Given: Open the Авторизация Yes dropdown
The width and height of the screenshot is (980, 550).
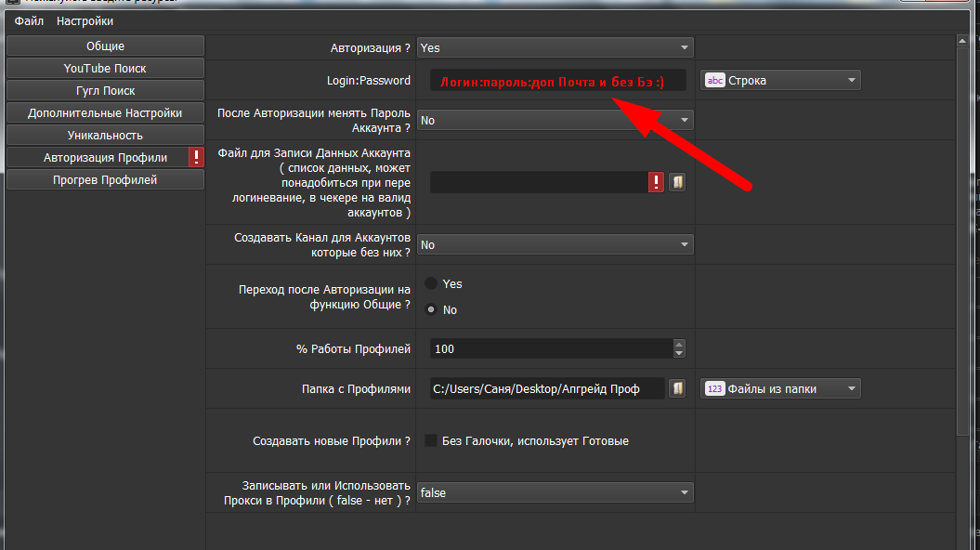Looking at the screenshot, I should [x=555, y=47].
